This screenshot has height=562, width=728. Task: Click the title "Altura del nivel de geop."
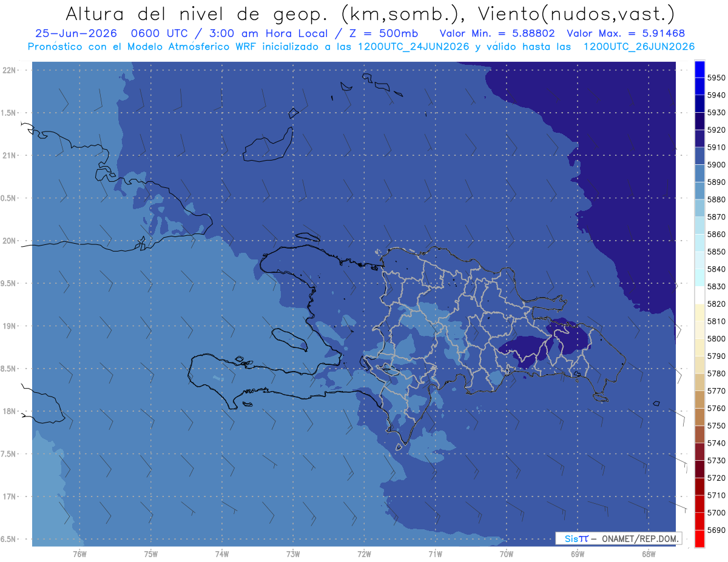(x=198, y=13)
